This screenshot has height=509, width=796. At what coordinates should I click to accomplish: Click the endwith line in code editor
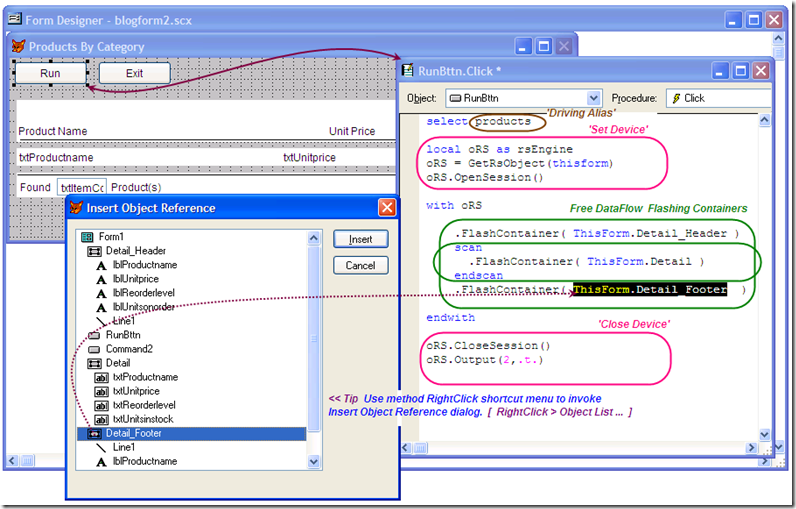450,318
